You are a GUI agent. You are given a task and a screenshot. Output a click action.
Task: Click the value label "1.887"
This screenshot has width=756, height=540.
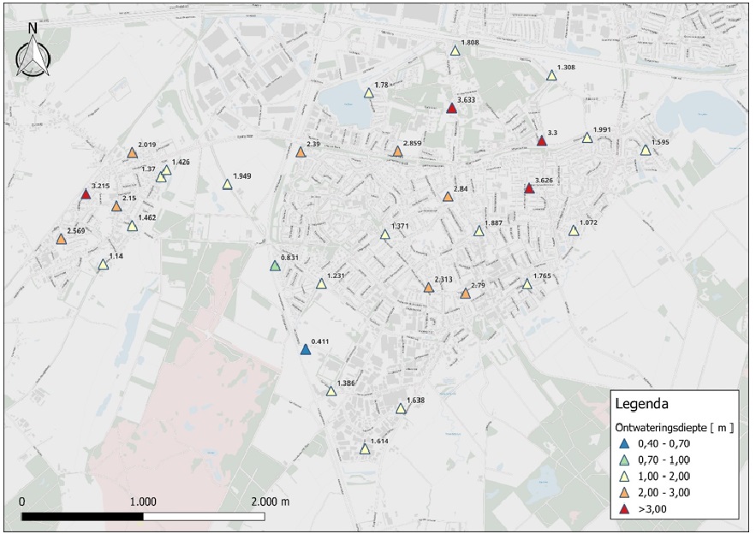(493, 223)
